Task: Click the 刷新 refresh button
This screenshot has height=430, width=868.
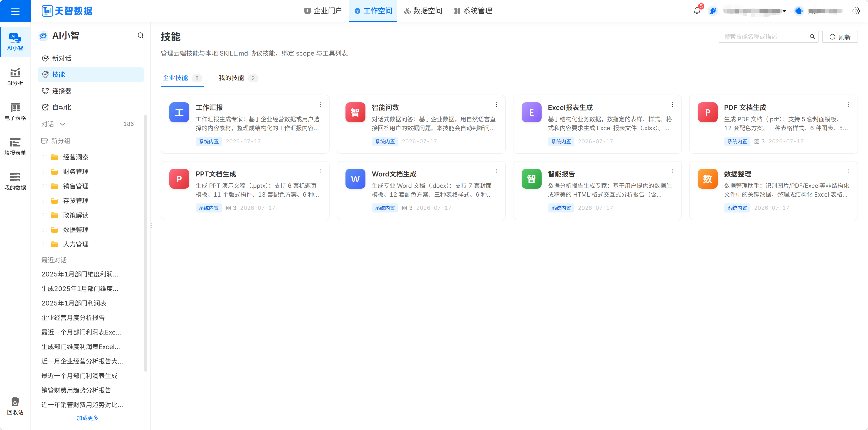Action: [x=840, y=37]
